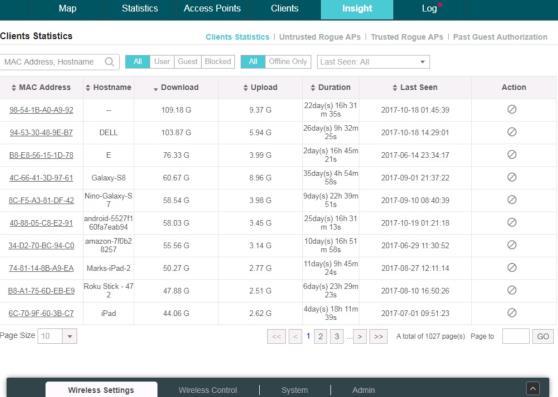
Task: Sort table by Upload column
Action: 260,88
